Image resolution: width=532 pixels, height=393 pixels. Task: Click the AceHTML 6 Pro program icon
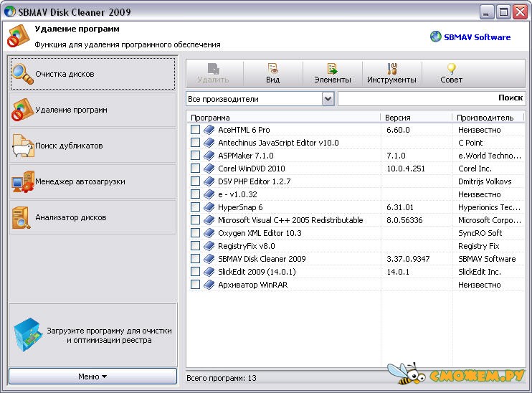coord(209,130)
